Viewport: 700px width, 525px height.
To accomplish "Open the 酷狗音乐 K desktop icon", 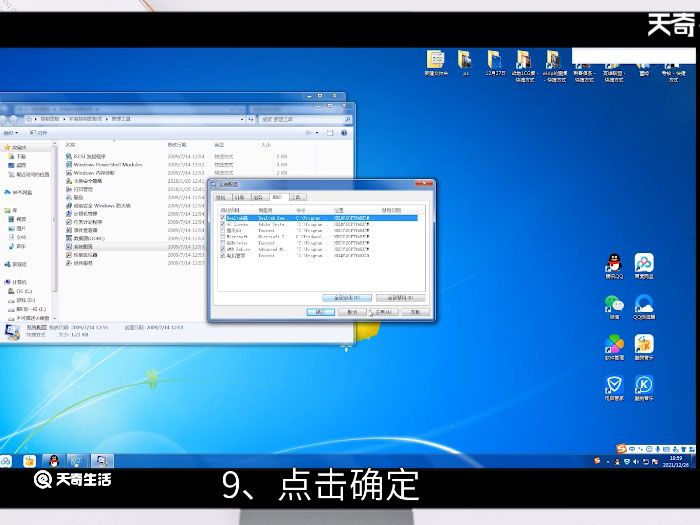I will pos(644,388).
